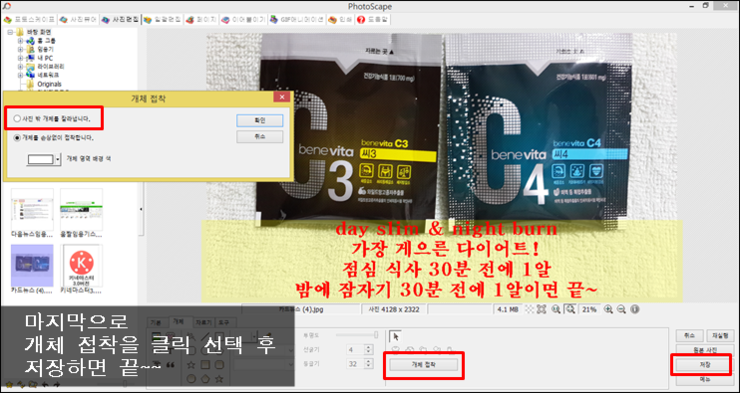Select the crop objects outside photo option

(x=17, y=119)
